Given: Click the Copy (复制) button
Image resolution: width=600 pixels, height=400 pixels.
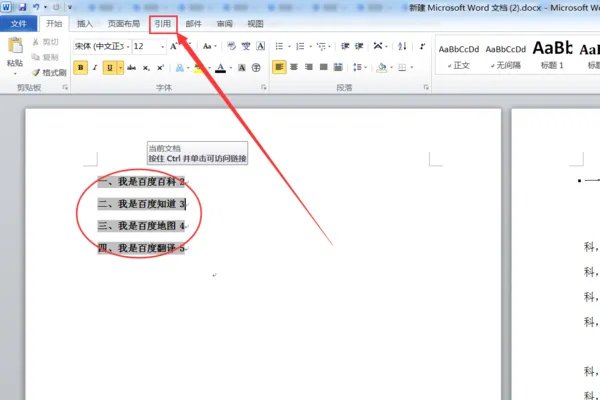Looking at the screenshot, I should coord(45,57).
